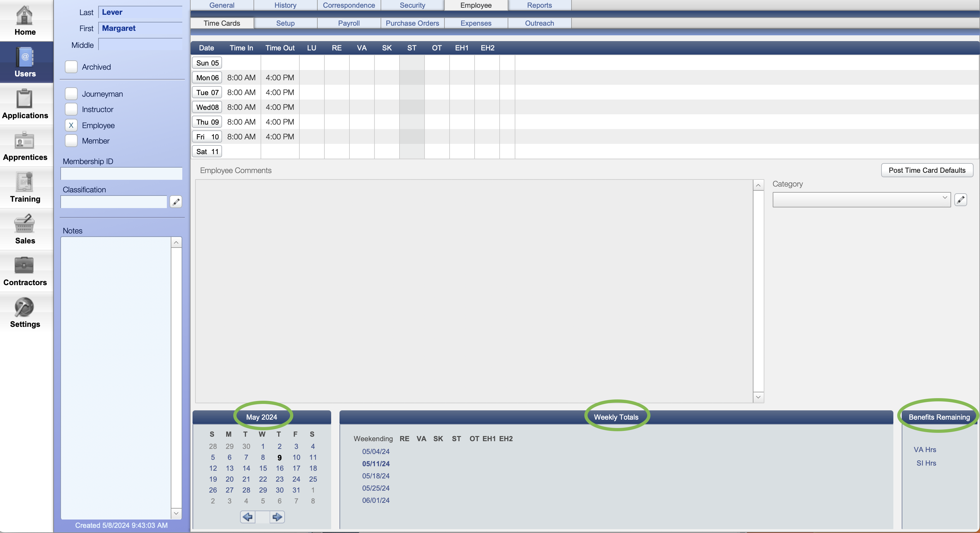Viewport: 980px width, 533px height.
Task: Check the Instructor checkbox
Action: point(71,109)
